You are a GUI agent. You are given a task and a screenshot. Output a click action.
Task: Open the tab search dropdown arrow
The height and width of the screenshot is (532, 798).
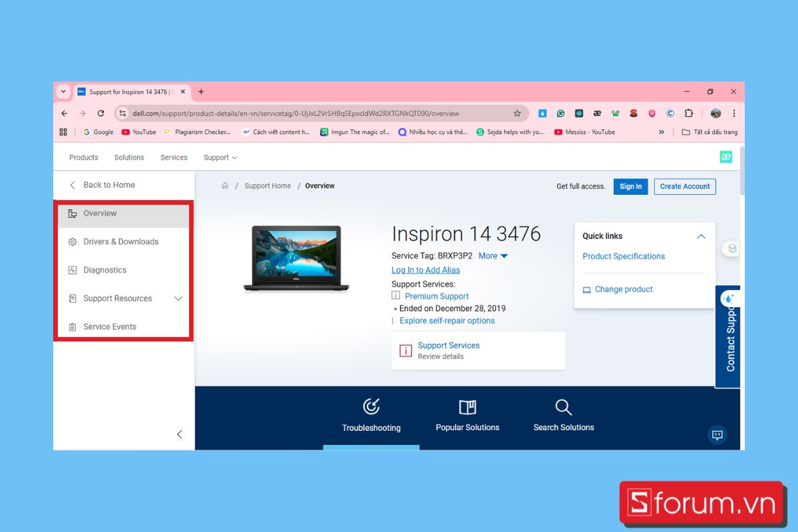63,92
